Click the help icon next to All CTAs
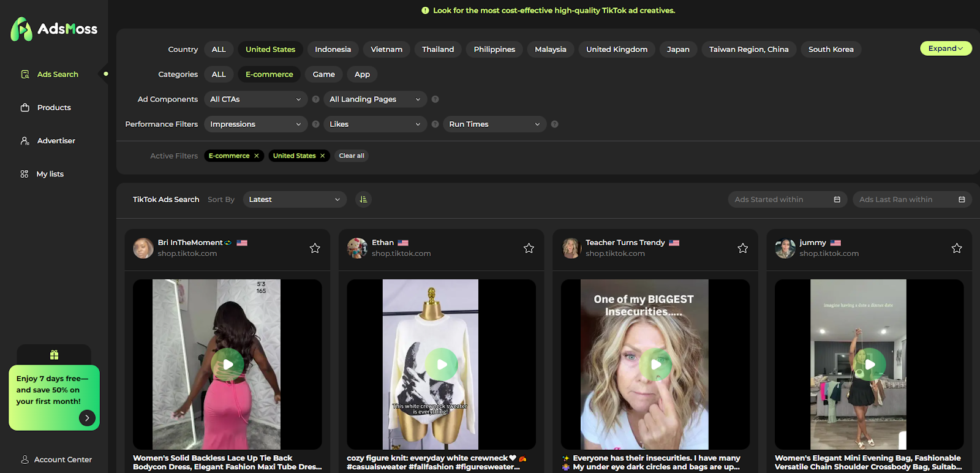Viewport: 980px width, 473px height. (315, 99)
